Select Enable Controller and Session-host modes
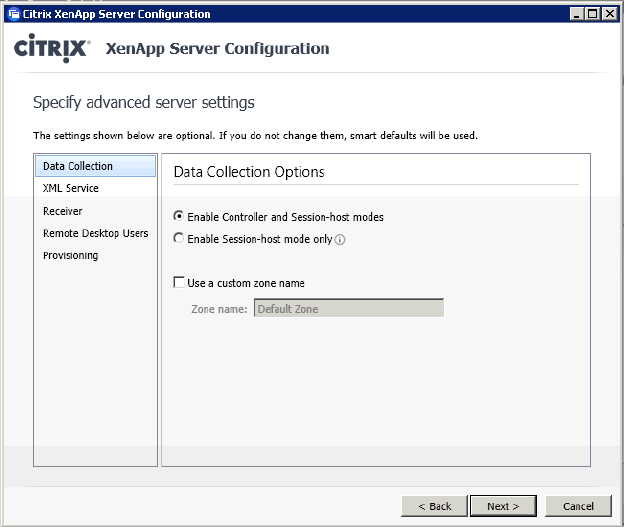 click(179, 217)
